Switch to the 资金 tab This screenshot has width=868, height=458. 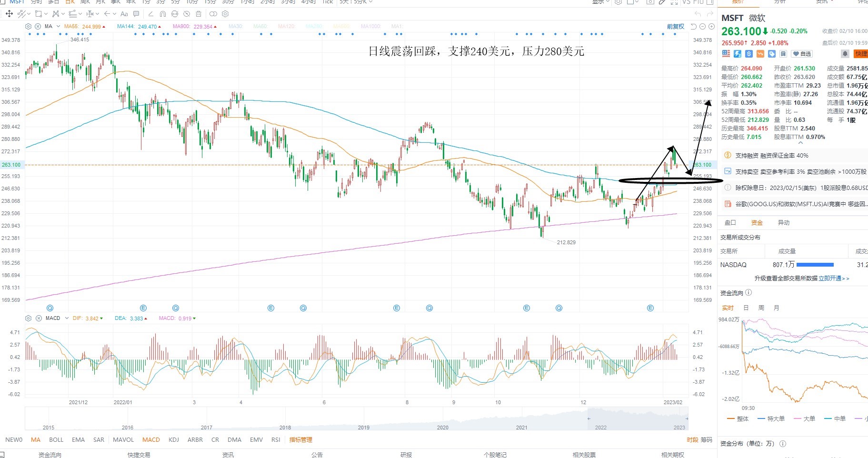point(757,222)
